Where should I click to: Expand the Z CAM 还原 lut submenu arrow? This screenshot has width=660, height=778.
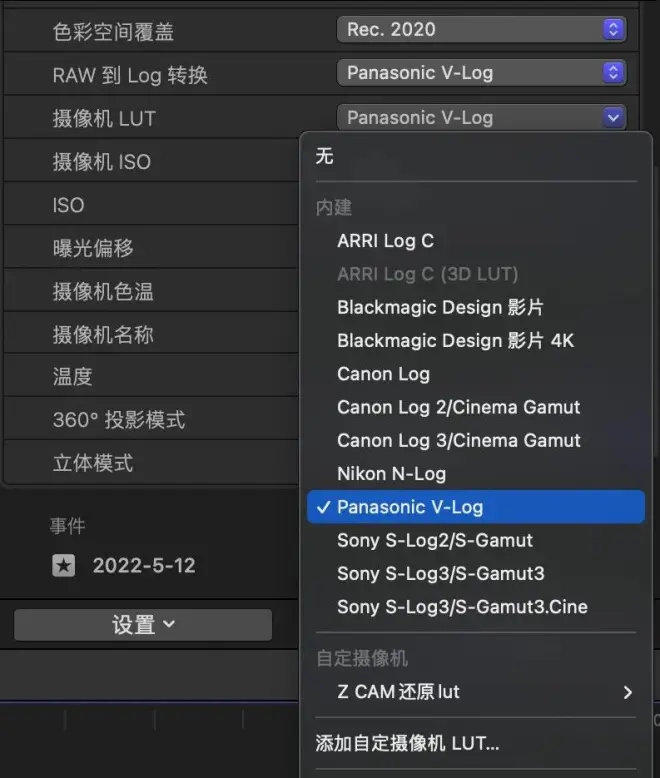click(627, 692)
